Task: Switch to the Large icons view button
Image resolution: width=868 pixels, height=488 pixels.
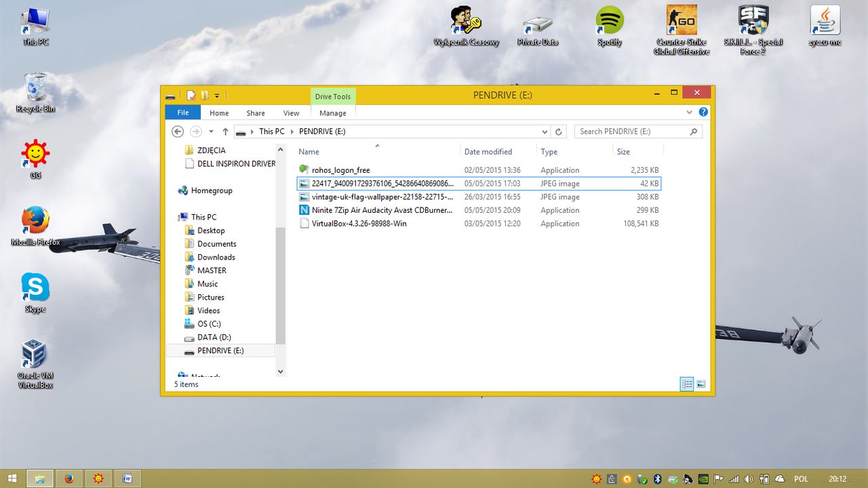Action: (701, 384)
